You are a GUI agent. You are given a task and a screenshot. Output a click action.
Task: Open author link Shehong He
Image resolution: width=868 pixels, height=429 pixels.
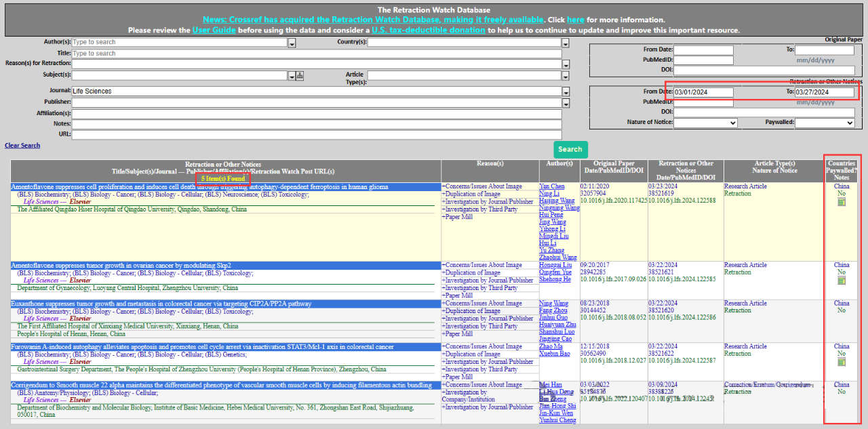[x=555, y=279]
